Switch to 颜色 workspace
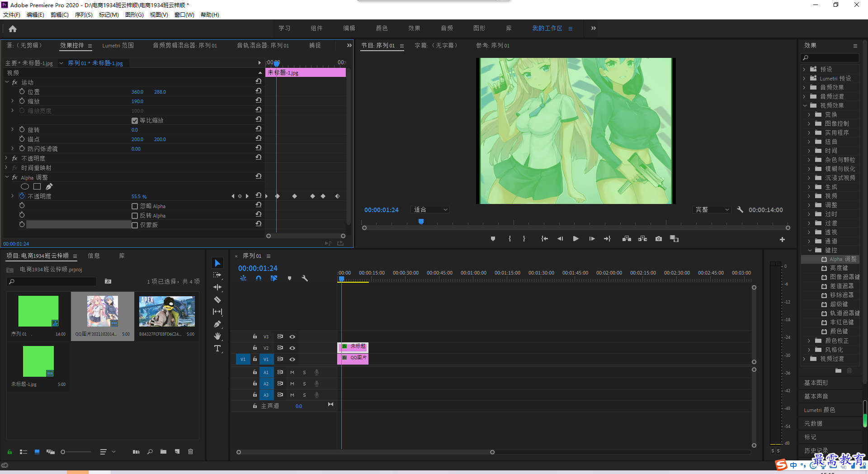Viewport: 868px width, 474px height. click(382, 28)
